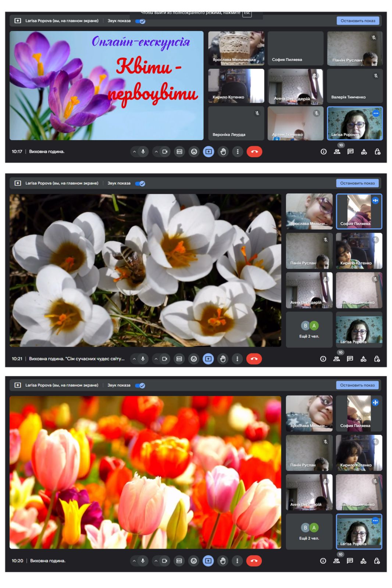Screen dimensions: 392x588
Task: Click 'Остановить показ' above the tulips slide
Action: pyautogui.click(x=357, y=385)
